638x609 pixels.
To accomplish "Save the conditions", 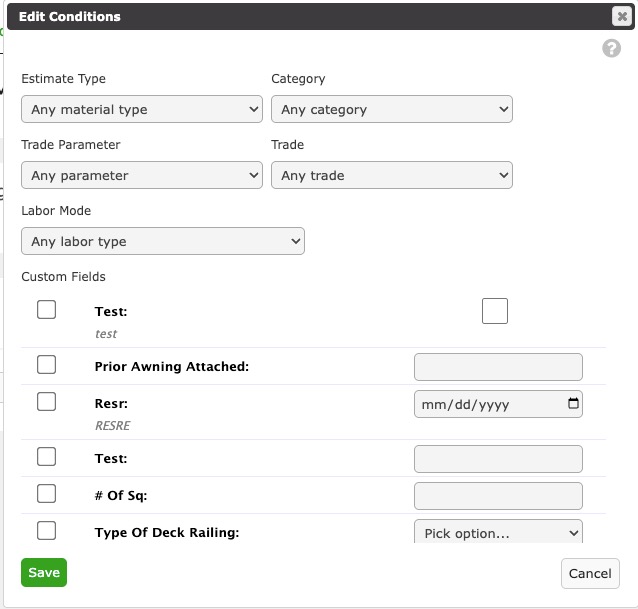I will (44, 572).
